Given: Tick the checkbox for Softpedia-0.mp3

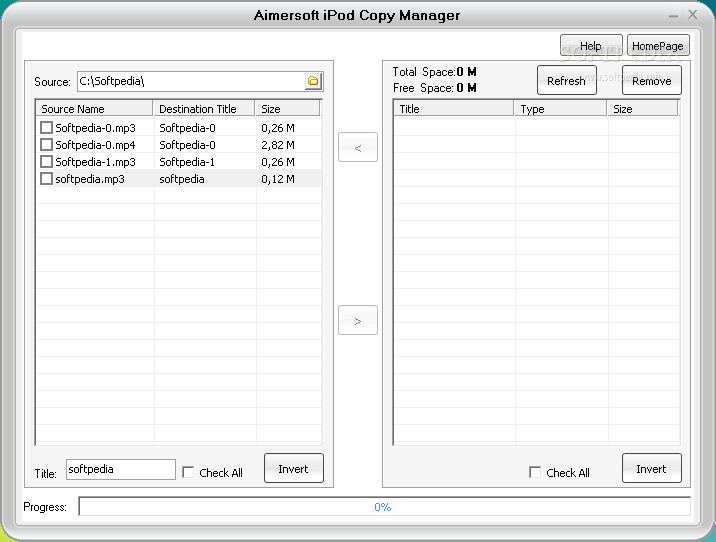Looking at the screenshot, I should coord(46,128).
